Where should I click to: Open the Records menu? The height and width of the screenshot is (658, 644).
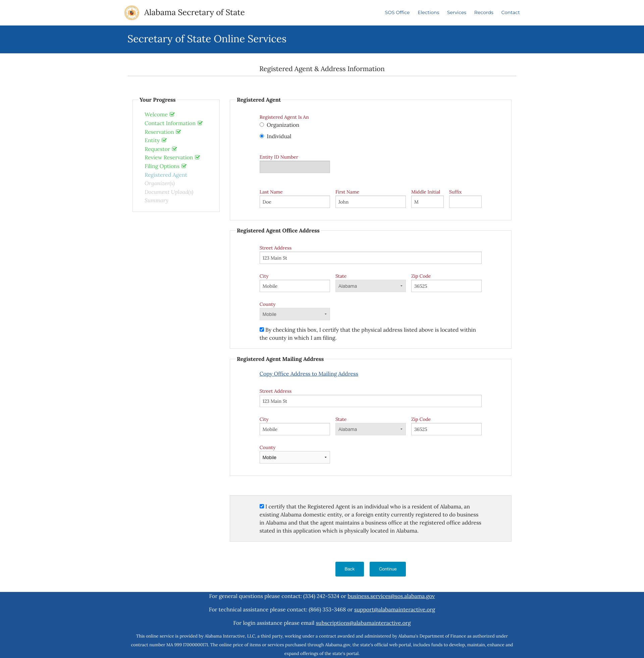(x=483, y=12)
